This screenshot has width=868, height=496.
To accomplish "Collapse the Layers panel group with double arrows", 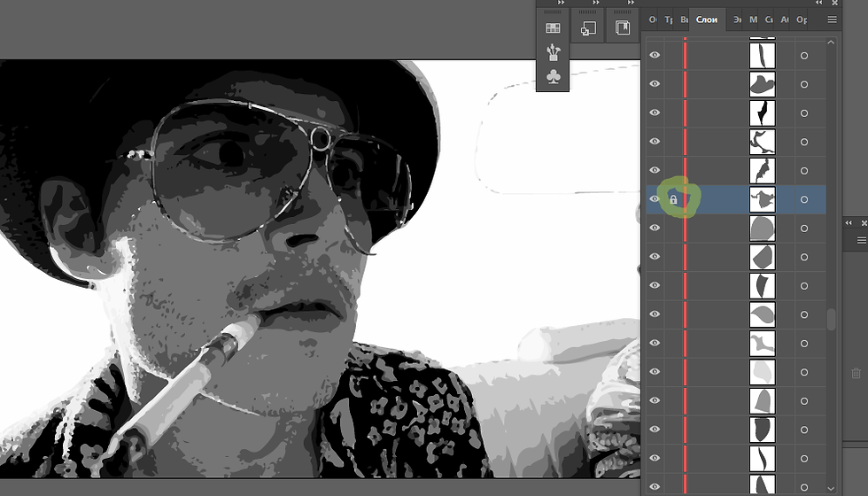I will (x=818, y=3).
